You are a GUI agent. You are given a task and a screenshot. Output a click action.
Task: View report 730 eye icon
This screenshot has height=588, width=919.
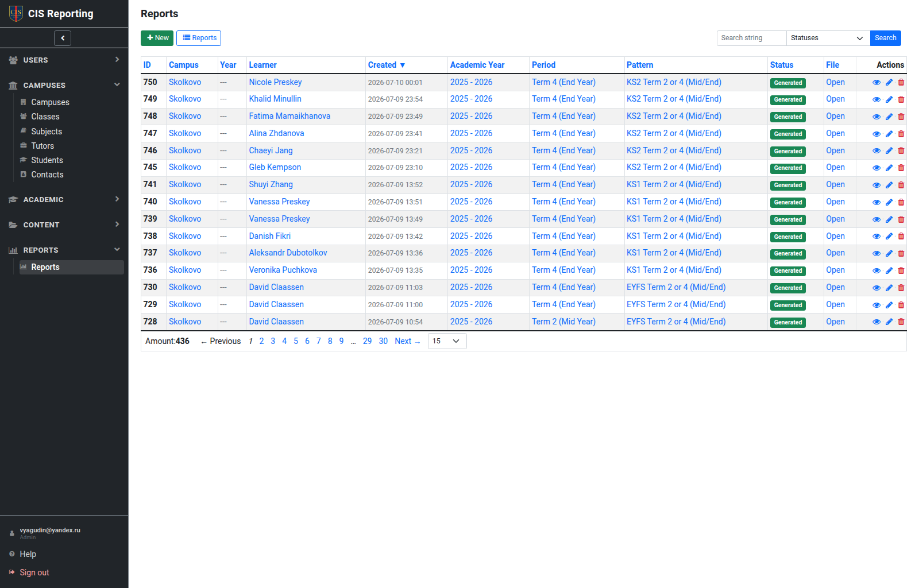point(876,288)
